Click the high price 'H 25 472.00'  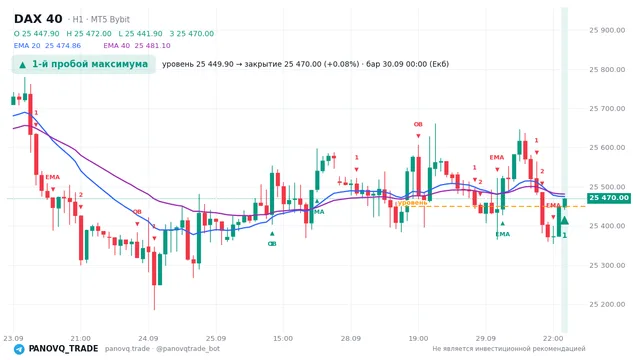click(89, 33)
